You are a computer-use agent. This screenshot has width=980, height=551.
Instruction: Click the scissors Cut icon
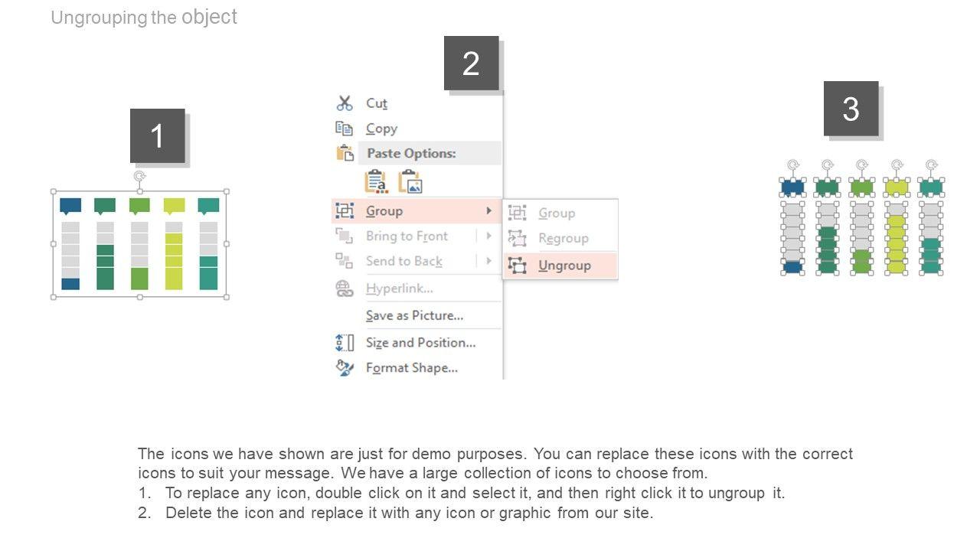345,103
